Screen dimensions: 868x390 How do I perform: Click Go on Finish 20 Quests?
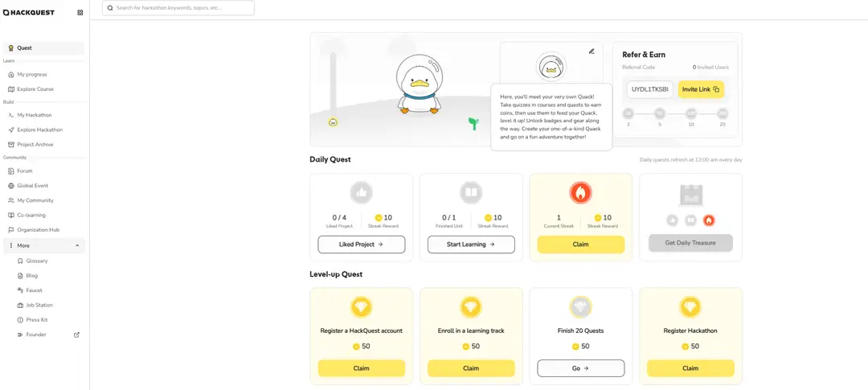pos(580,368)
